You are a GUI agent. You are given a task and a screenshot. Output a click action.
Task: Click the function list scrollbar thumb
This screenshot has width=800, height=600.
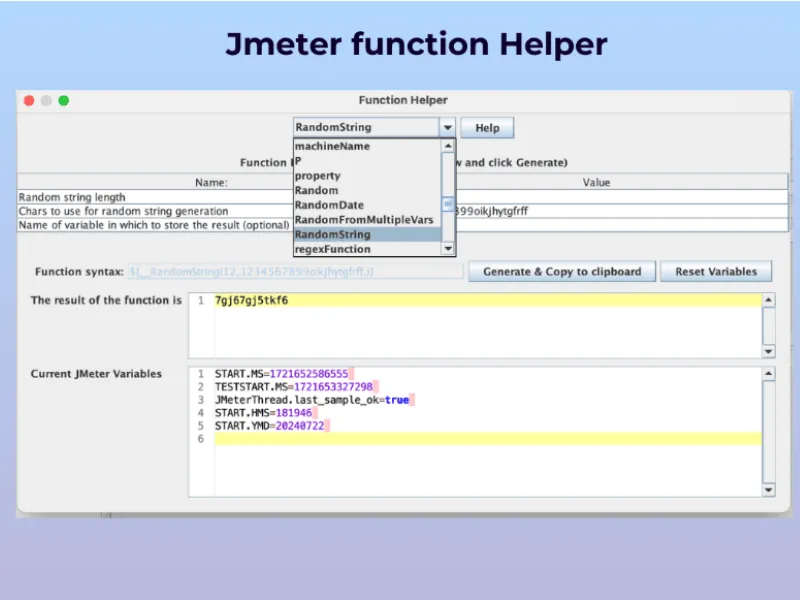coord(448,204)
